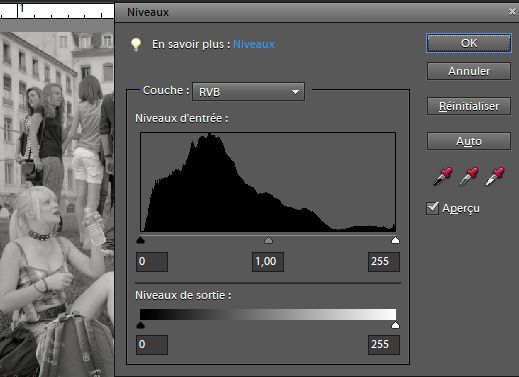
Task: Apply Auto levels adjustment
Action: point(469,141)
